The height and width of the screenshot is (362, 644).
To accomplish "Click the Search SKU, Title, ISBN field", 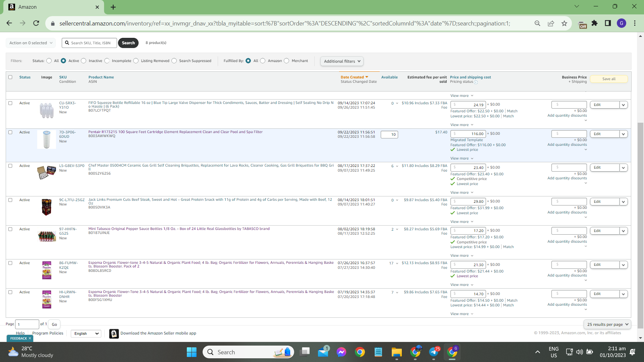I will pos(90,43).
